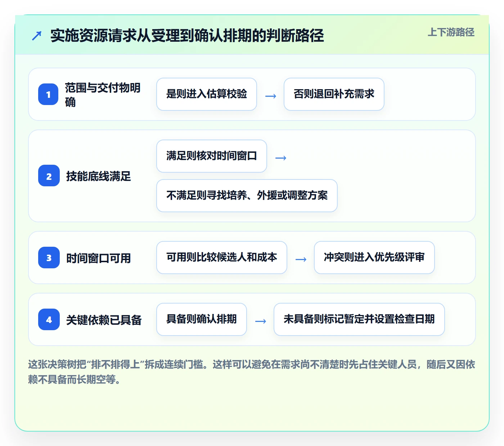Click the 具备则确认排期 branch box
The width and height of the screenshot is (504, 446).
[202, 319]
